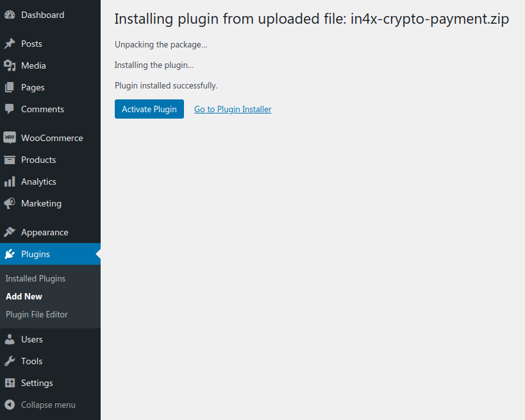Click the Marketing megaphone icon
The height and width of the screenshot is (420, 525).
coord(10,203)
